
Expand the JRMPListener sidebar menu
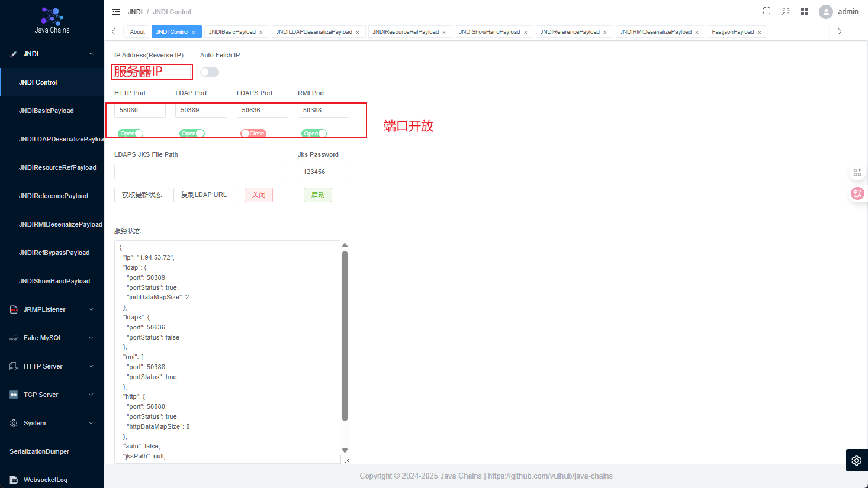pos(52,309)
